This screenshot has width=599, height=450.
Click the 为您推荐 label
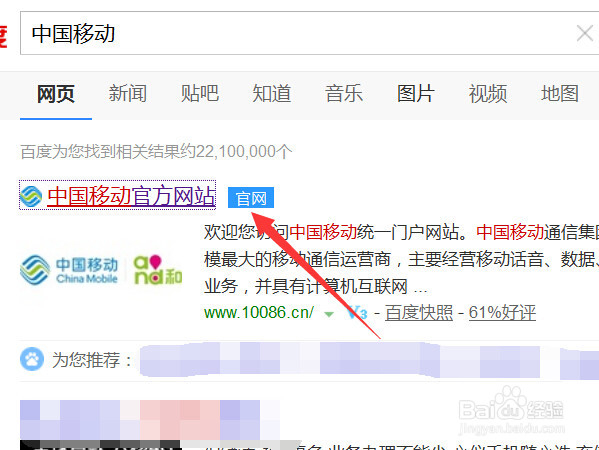point(92,360)
